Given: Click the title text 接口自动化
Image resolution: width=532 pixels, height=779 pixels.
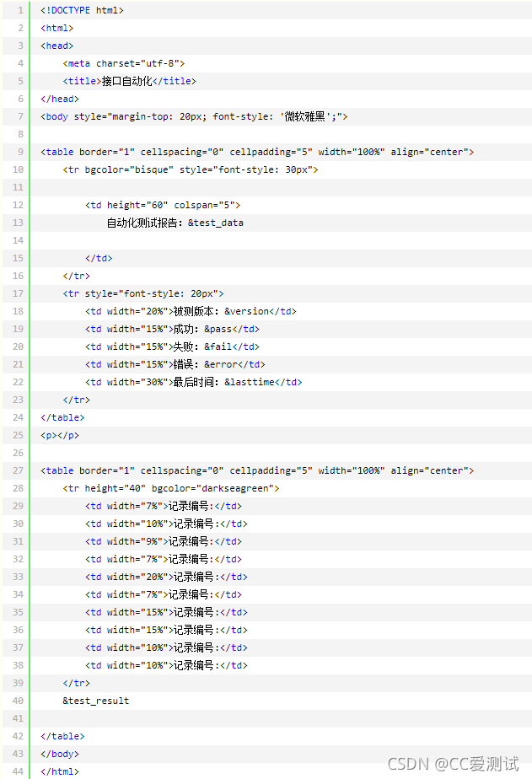Looking at the screenshot, I should (x=126, y=81).
